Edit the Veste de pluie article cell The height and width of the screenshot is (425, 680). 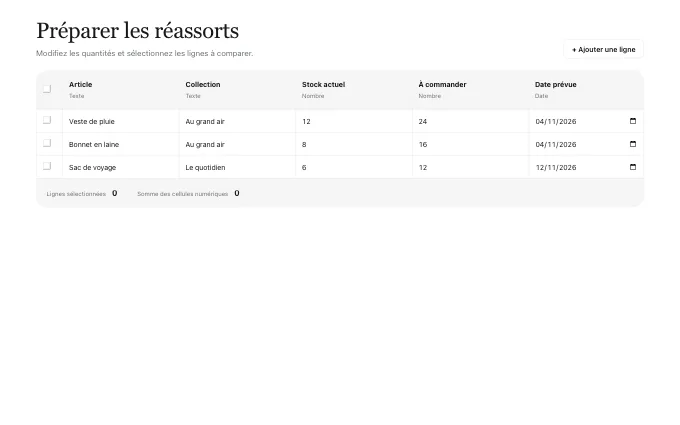pyautogui.click(x=121, y=121)
